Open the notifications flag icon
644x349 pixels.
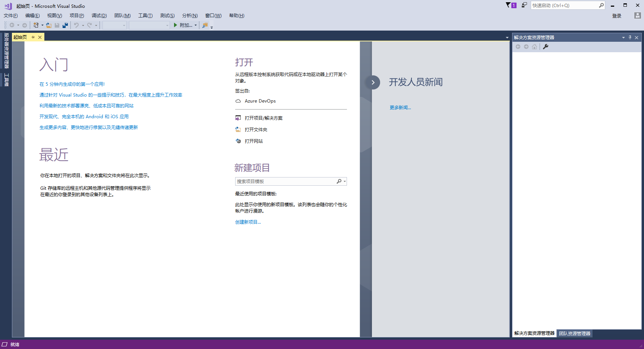pos(511,5)
